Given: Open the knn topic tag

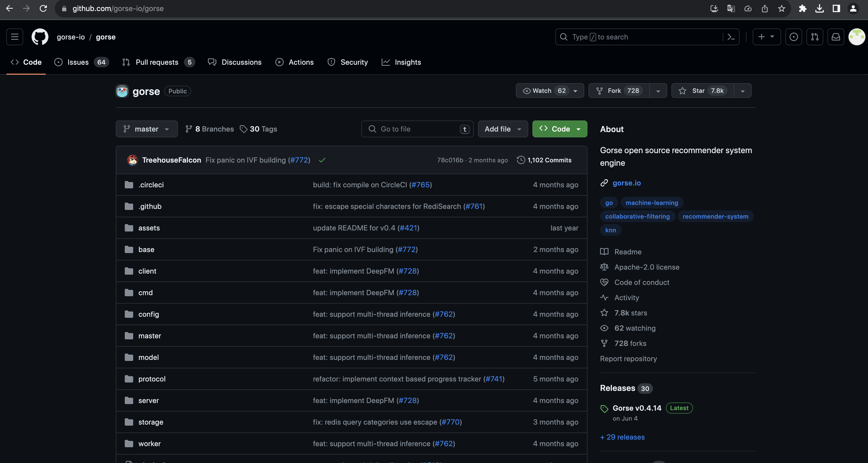Looking at the screenshot, I should pos(610,230).
